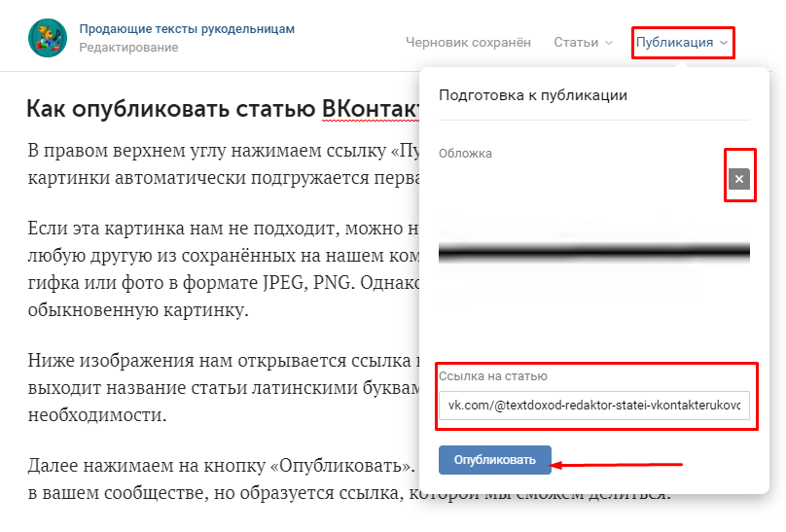
Task: Toggle the "Публикация" dropdown menu
Action: point(682,43)
